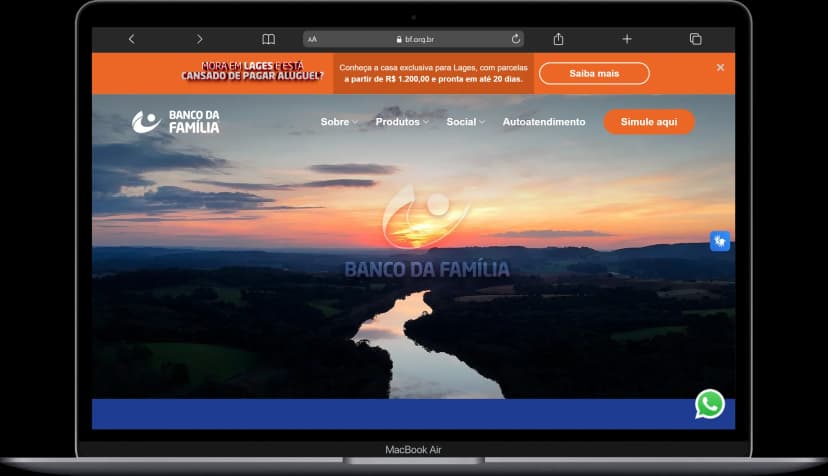Expand the Social dropdown menu
The width and height of the screenshot is (828, 476).
[x=465, y=122]
